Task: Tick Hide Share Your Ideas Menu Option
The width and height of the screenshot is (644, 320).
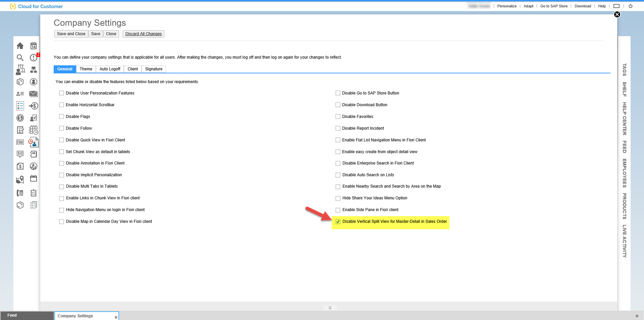Action: [x=338, y=198]
